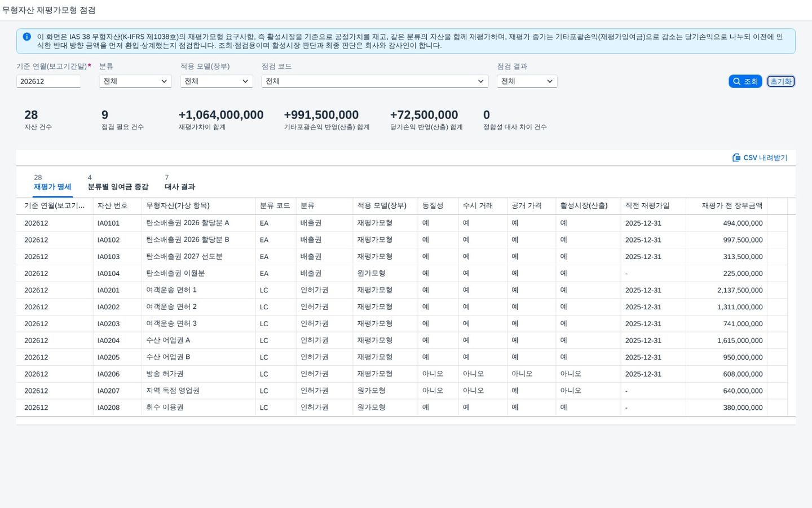812x508 pixels.
Task: Click the 초기화 reset button
Action: click(x=781, y=81)
